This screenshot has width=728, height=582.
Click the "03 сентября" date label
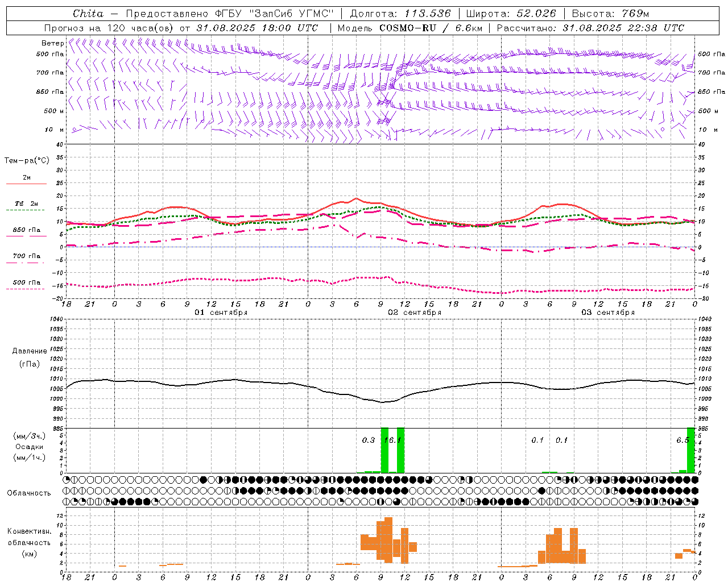click(608, 313)
